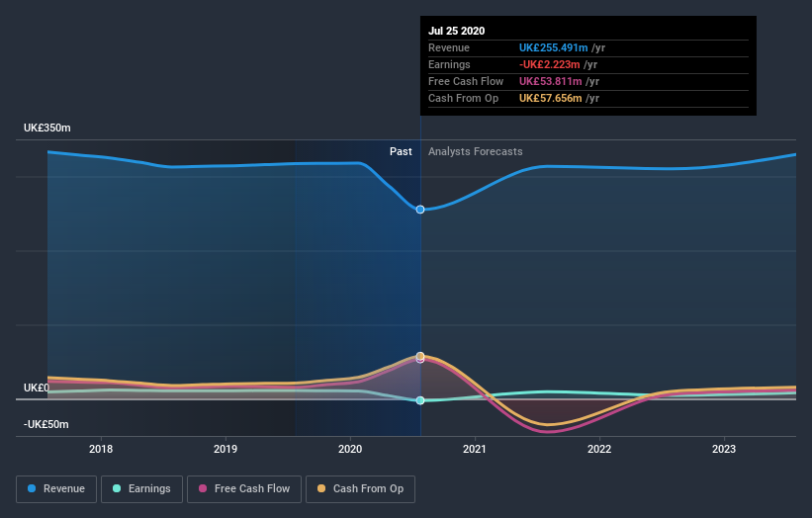
Task: Click the 2019 x-axis label
Action: [x=226, y=449]
